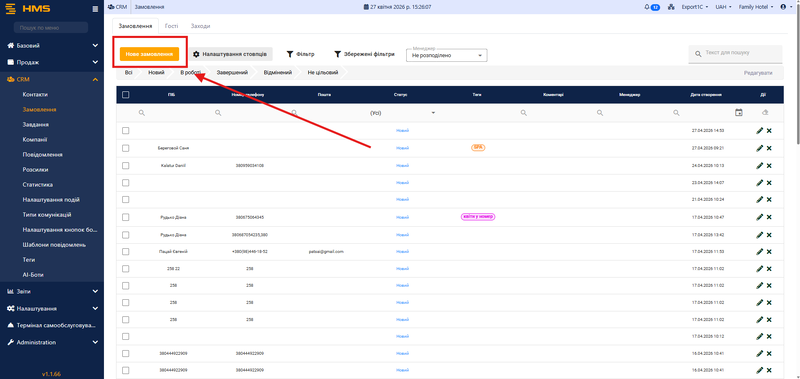Tick the Рудько Діана 380675064345 row checkbox

(x=126, y=217)
